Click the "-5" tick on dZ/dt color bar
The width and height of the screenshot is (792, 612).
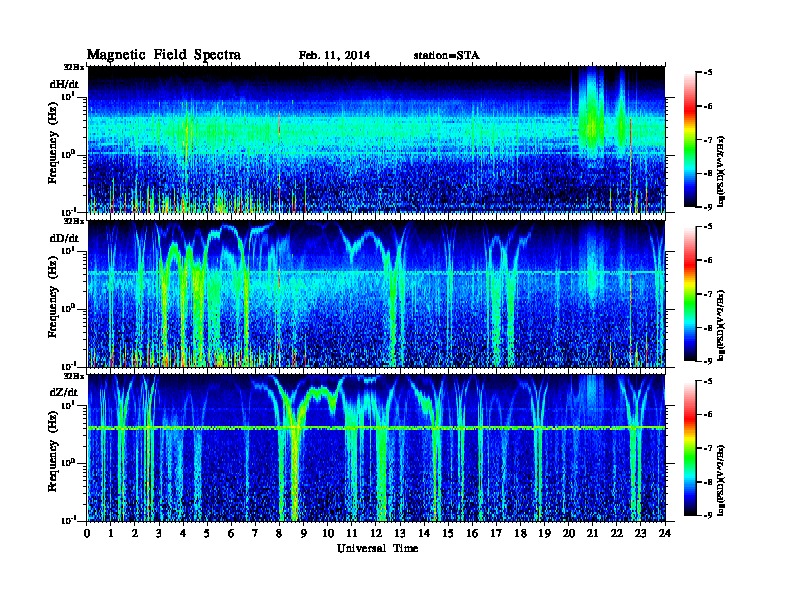(x=708, y=381)
